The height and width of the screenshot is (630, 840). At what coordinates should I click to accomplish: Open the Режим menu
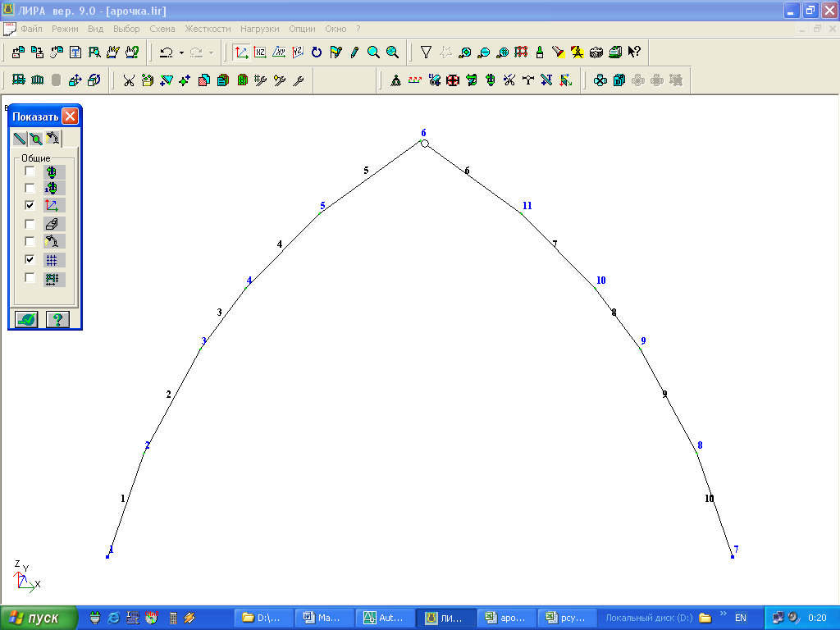65,29
